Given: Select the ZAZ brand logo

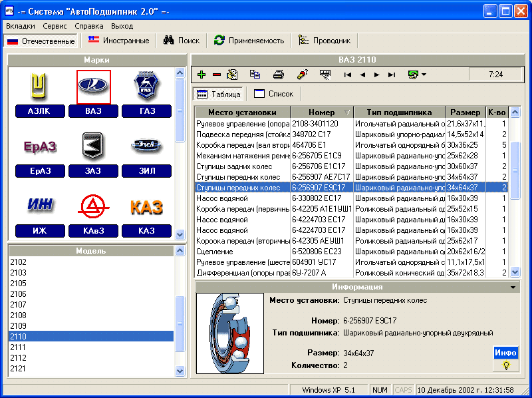Looking at the screenshot, I should tap(93, 146).
